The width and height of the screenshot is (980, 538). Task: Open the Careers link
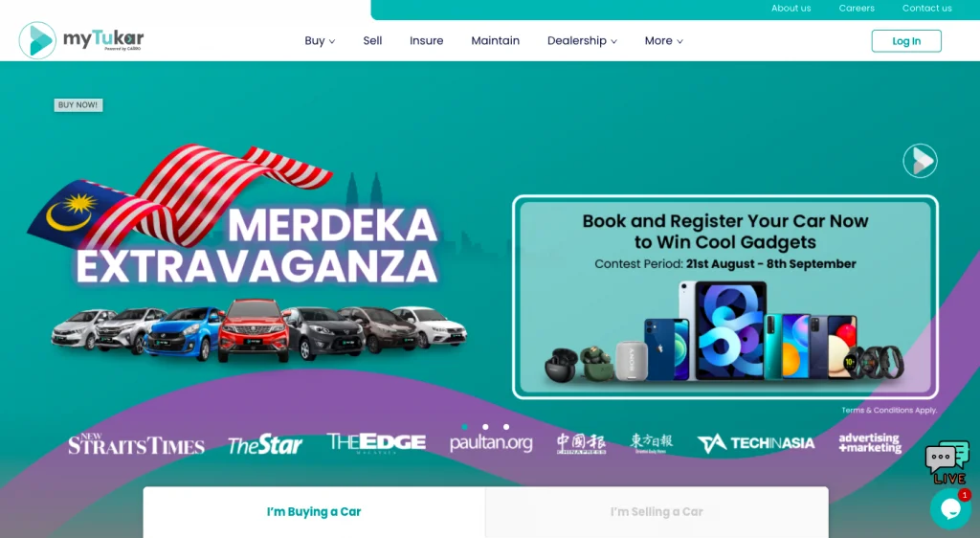(x=857, y=8)
